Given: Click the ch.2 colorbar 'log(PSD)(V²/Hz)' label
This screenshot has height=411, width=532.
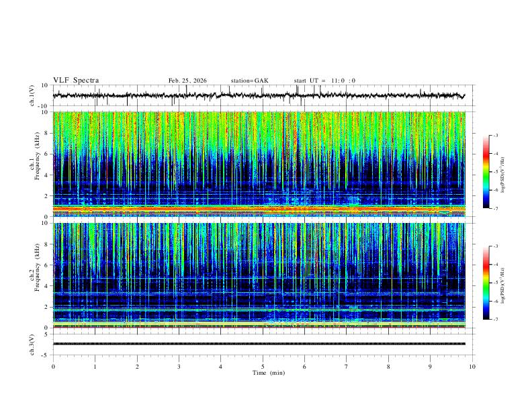Looking at the screenshot, I should point(503,285).
